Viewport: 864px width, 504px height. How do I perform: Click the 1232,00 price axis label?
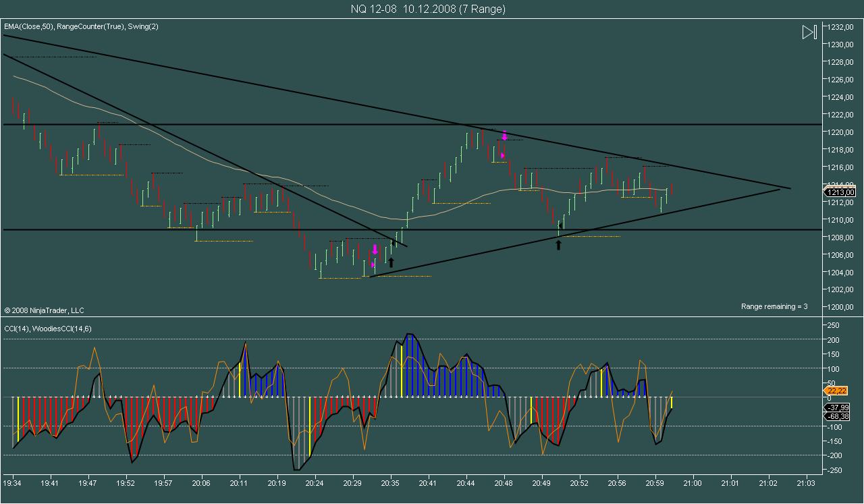point(842,27)
